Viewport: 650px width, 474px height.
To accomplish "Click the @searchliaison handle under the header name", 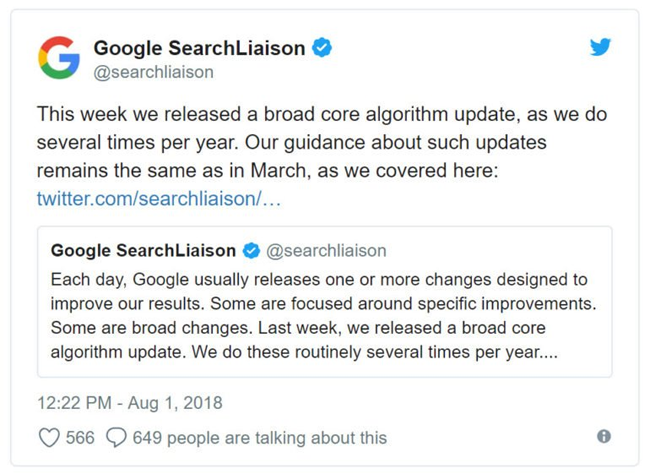I will [x=153, y=72].
